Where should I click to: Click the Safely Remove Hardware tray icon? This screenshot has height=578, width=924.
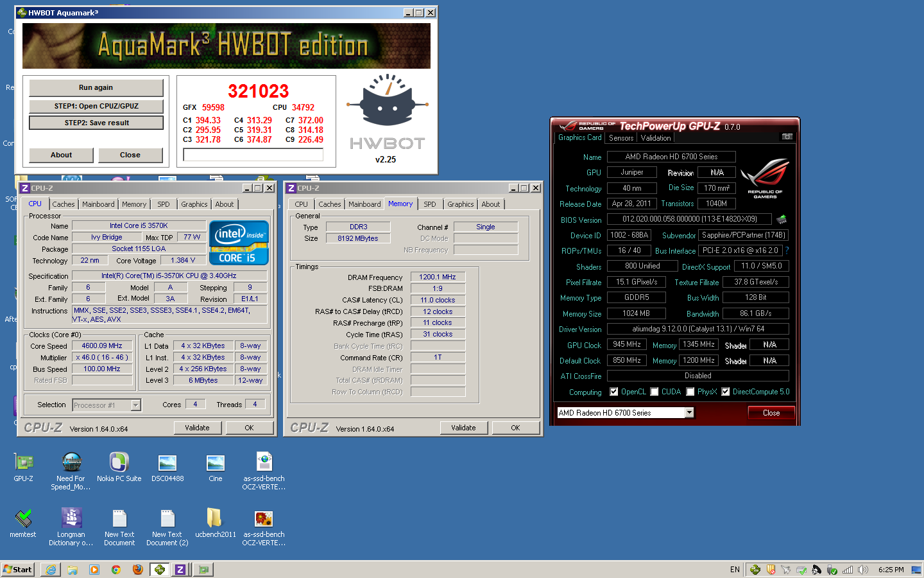tap(832, 570)
